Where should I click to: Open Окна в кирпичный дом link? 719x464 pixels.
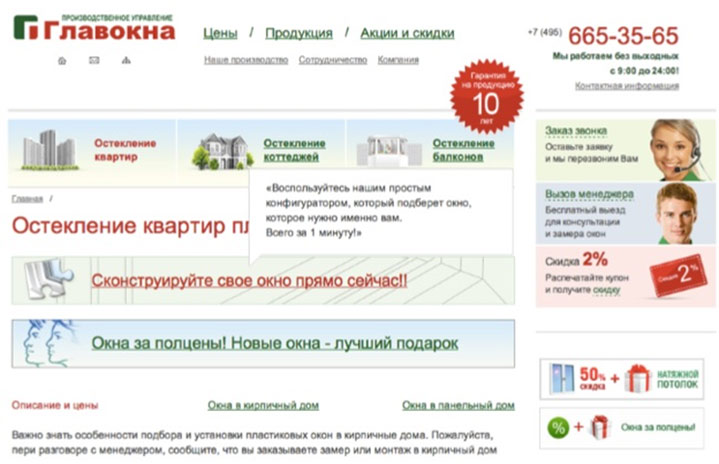point(263,405)
